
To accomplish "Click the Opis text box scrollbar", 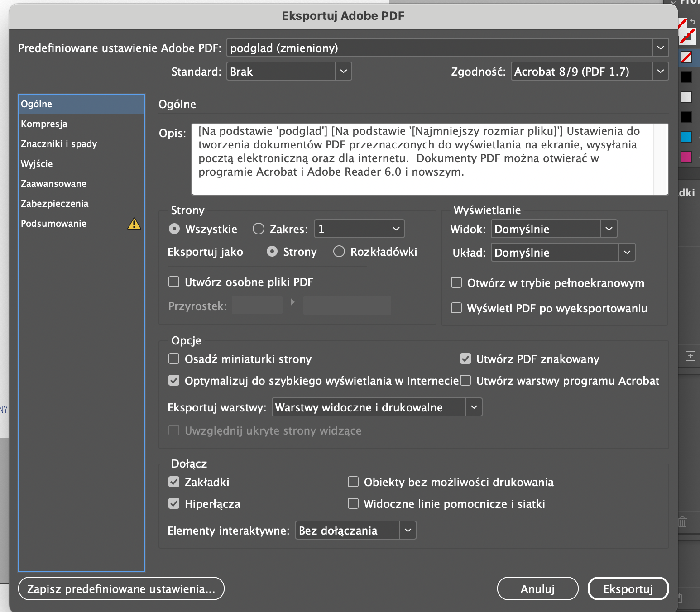I will click(x=661, y=159).
